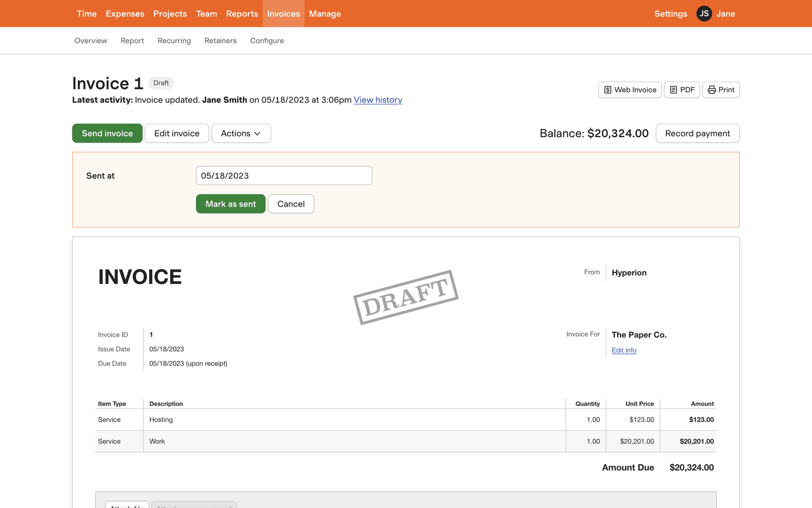The image size is (812, 508).
Task: Click the Due Date value upon receipt
Action: pos(188,364)
